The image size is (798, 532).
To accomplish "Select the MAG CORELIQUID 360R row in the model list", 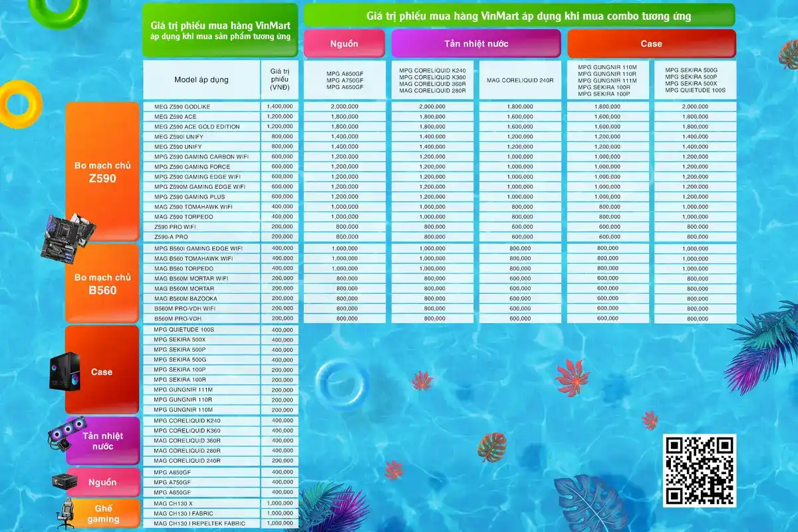I will (221, 440).
